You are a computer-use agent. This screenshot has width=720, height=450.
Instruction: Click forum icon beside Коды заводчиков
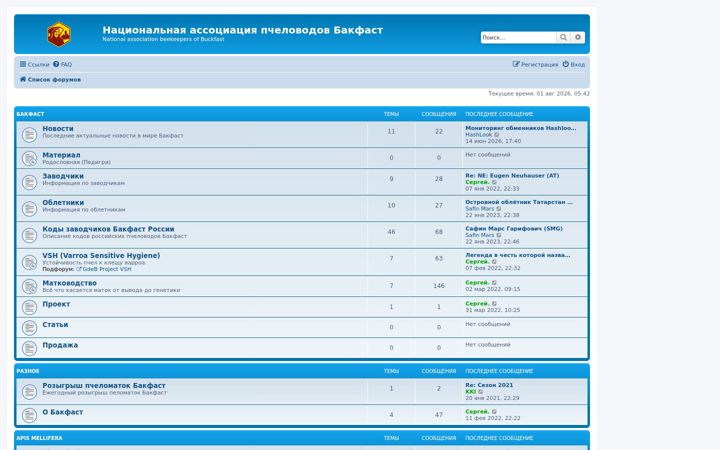tap(29, 235)
